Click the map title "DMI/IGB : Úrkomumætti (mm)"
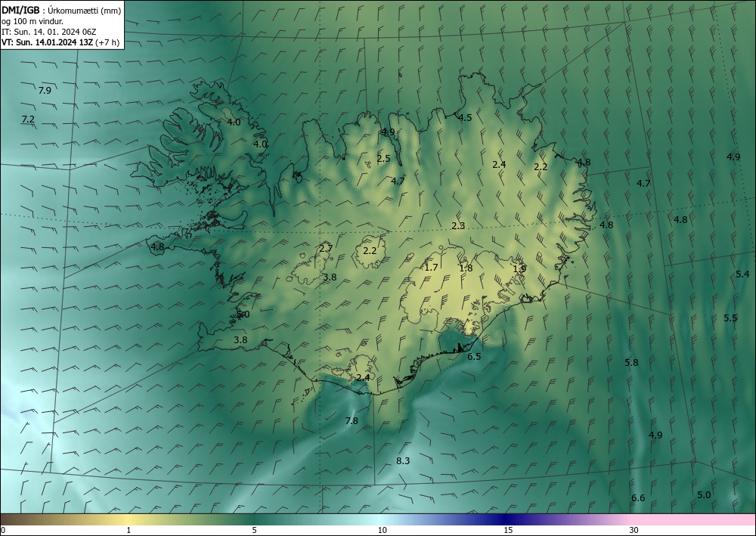This screenshot has width=756, height=536. tap(62, 10)
